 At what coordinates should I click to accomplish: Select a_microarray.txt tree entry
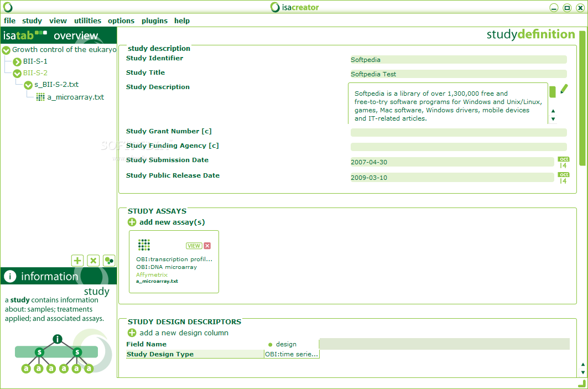coord(75,97)
